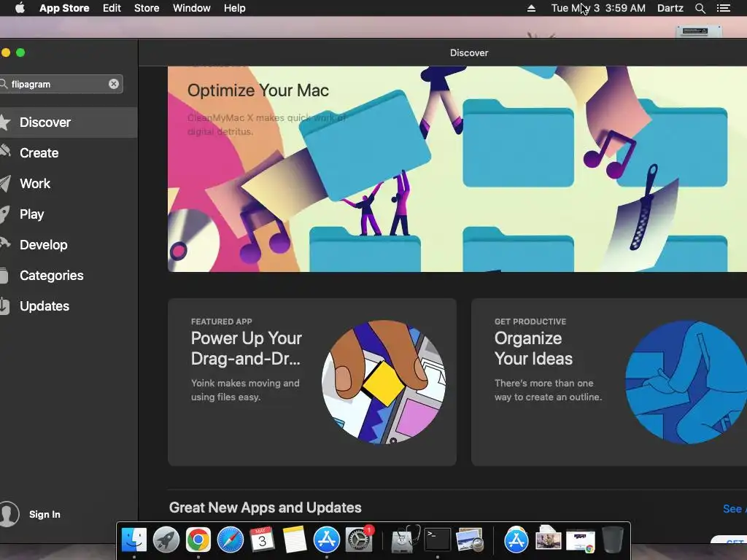
Task: Select Discover in the sidebar
Action: point(69,122)
